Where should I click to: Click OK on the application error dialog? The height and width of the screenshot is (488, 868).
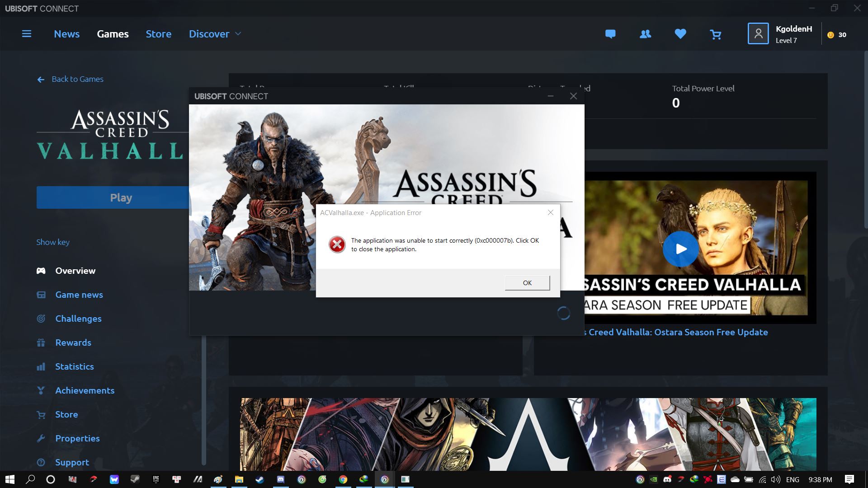[527, 282]
